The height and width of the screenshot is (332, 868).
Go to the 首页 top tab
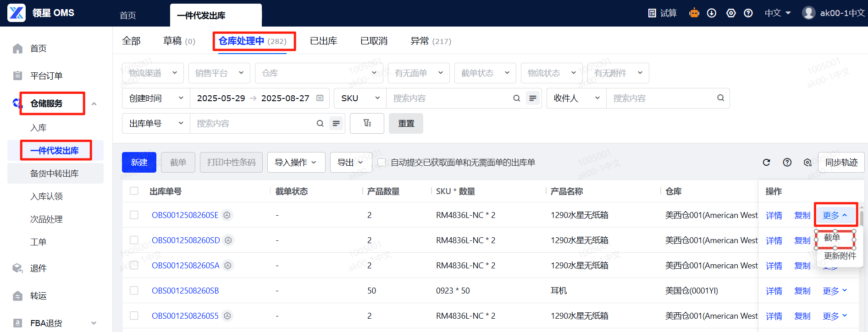pos(128,15)
